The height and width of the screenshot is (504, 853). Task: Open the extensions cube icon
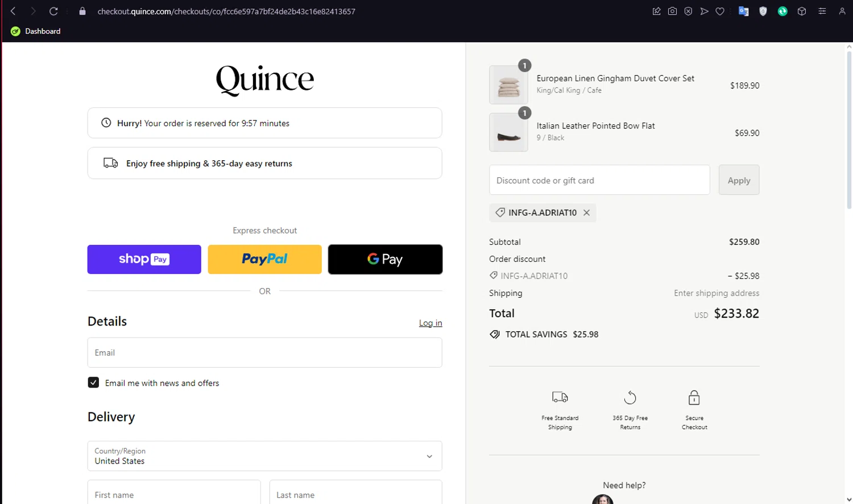[802, 11]
